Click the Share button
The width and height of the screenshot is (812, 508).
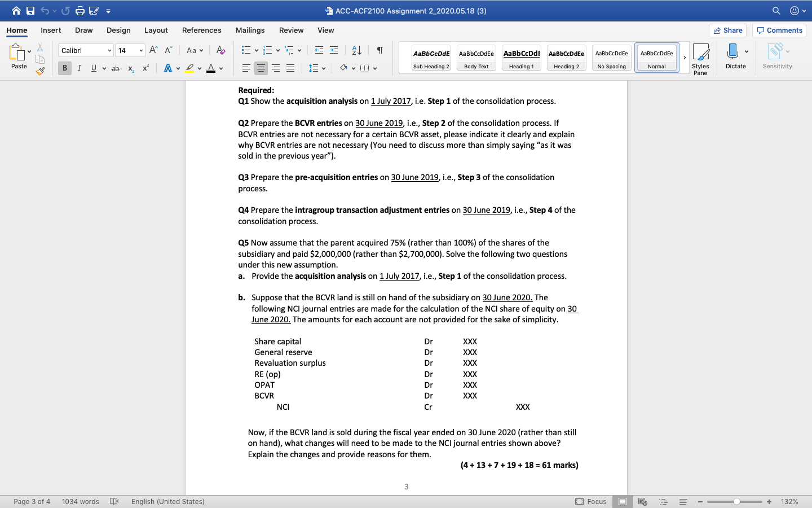pyautogui.click(x=727, y=30)
